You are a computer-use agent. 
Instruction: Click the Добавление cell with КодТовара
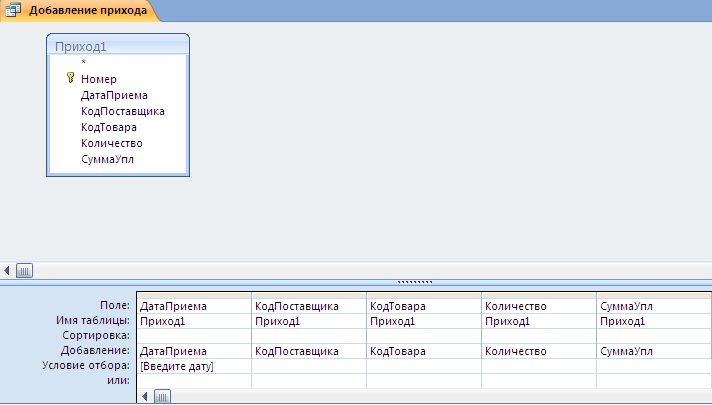424,351
